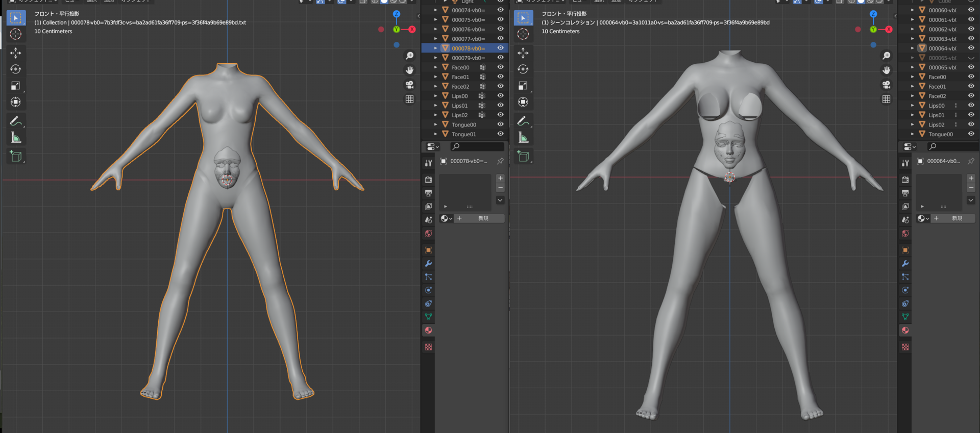Select the Move tool in left viewport
This screenshot has height=433, width=980.
pos(16,53)
